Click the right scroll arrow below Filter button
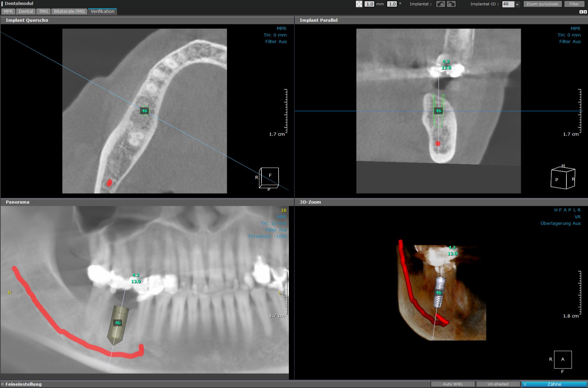Viewport: 588px width, 388px height. (585, 12)
